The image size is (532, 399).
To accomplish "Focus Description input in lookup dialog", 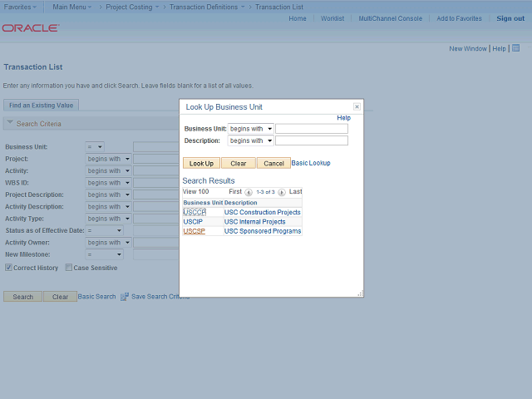I will [x=312, y=140].
